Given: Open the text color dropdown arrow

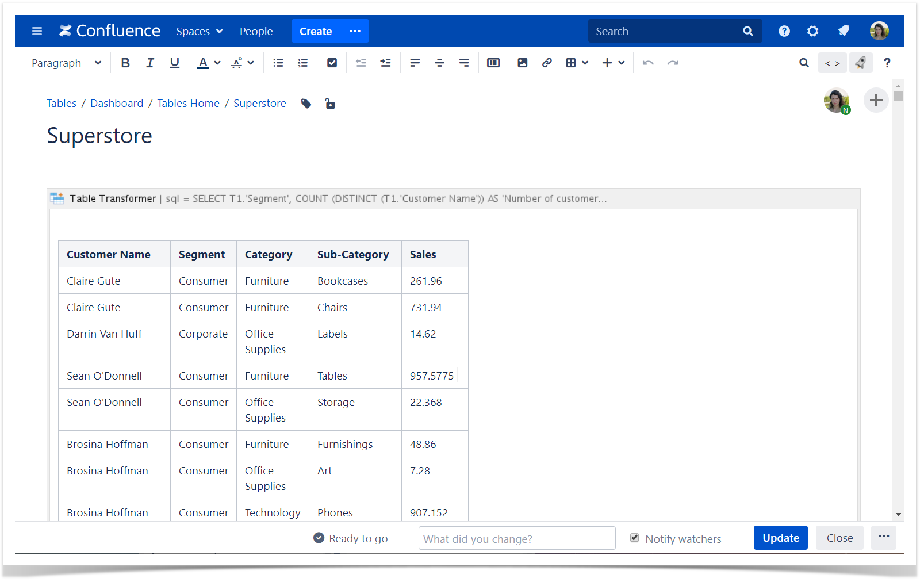Looking at the screenshot, I should click(x=217, y=63).
